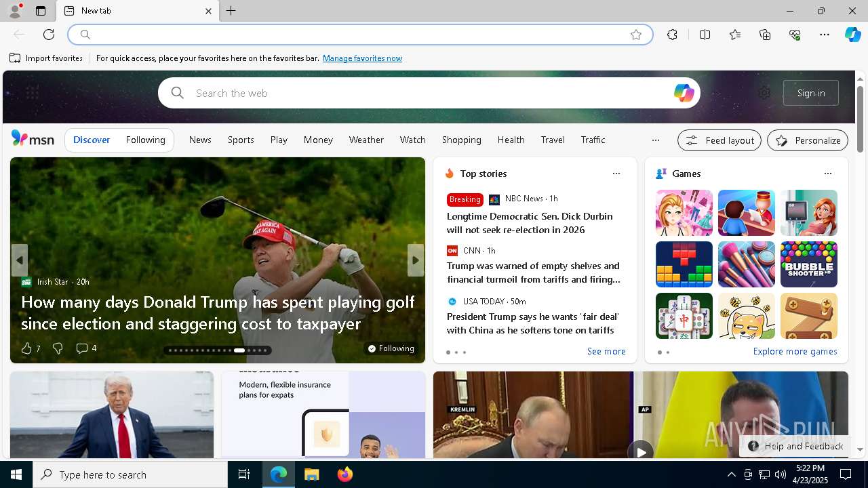Show hidden system tray icons
The image size is (868, 488).
coord(731,474)
